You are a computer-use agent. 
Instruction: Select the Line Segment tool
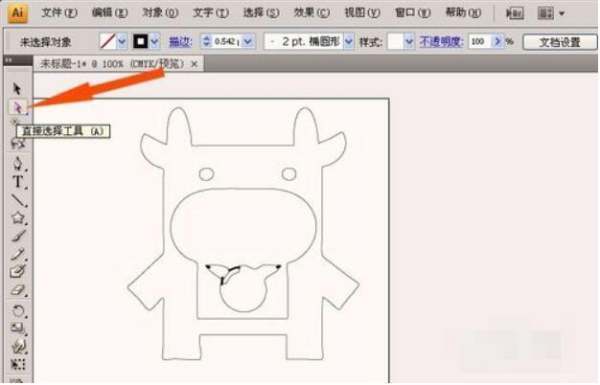pyautogui.click(x=18, y=200)
